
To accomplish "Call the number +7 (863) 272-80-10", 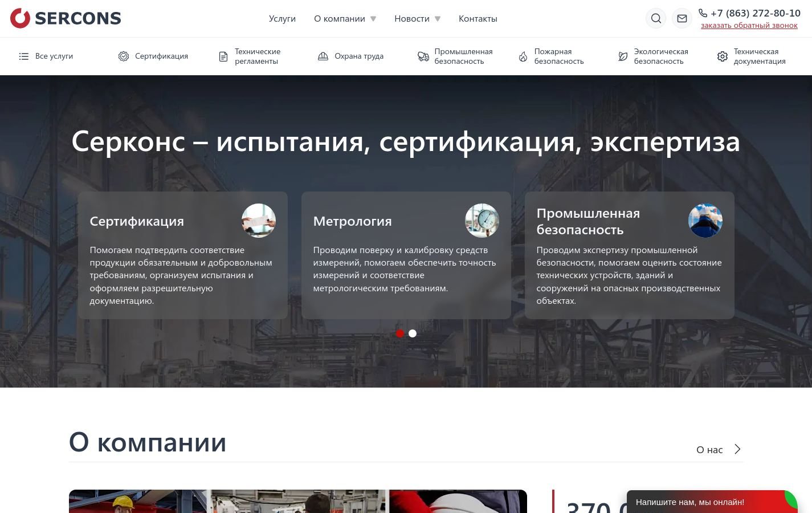I will point(756,13).
